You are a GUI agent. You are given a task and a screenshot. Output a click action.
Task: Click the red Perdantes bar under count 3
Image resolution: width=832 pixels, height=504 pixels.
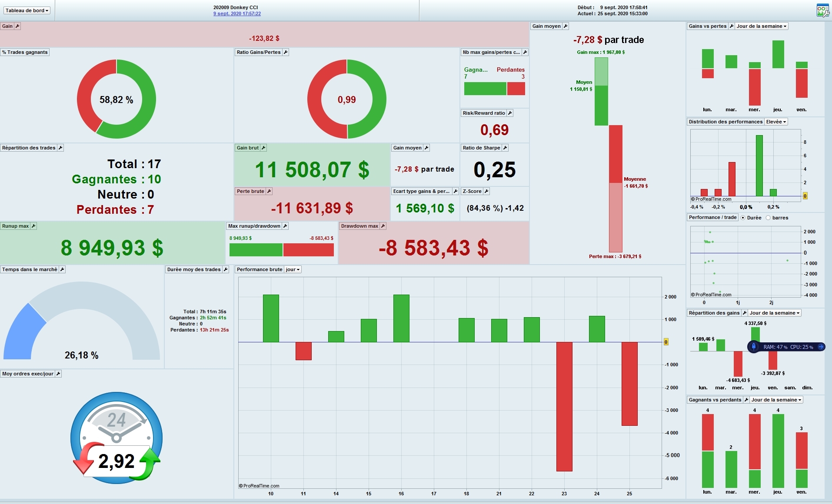516,89
